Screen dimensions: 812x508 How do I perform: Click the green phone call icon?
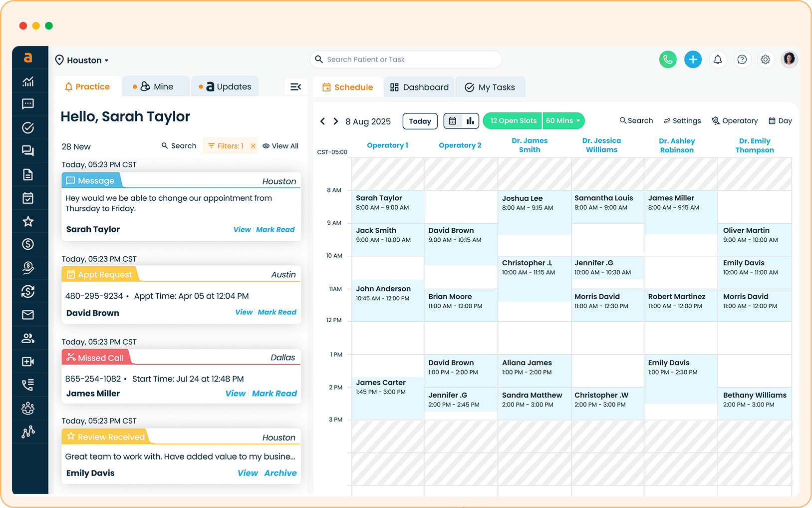coord(668,59)
